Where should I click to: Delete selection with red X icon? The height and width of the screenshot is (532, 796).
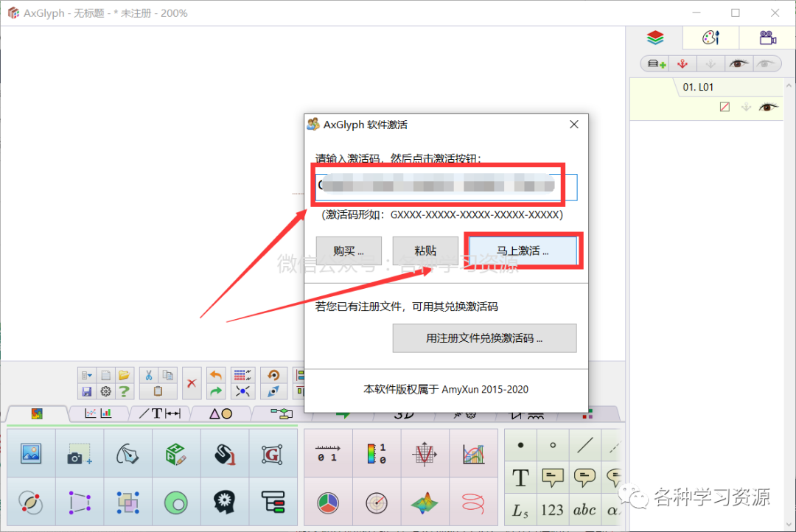coord(192,383)
